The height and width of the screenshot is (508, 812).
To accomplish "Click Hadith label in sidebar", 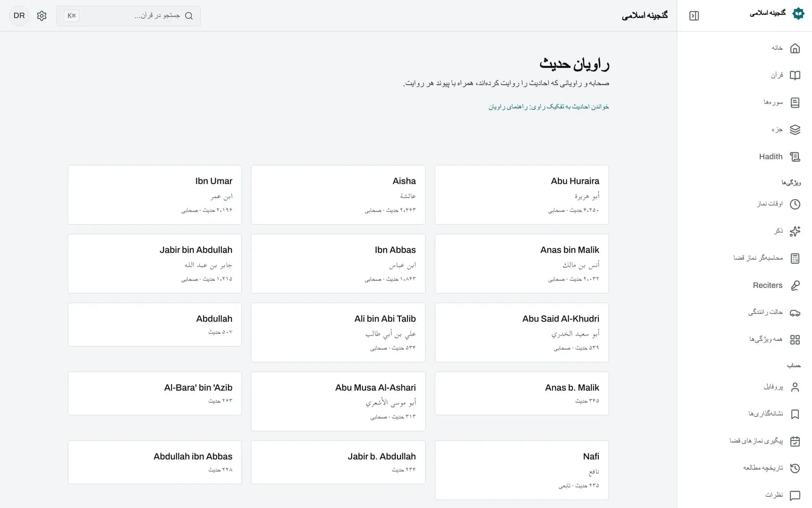I will tap(770, 157).
